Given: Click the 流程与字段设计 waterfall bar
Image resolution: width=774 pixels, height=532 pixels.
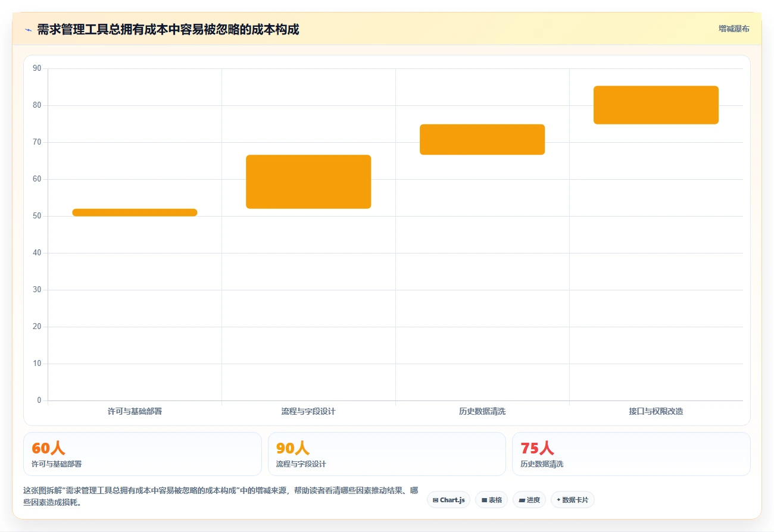Looking at the screenshot, I should click(308, 181).
